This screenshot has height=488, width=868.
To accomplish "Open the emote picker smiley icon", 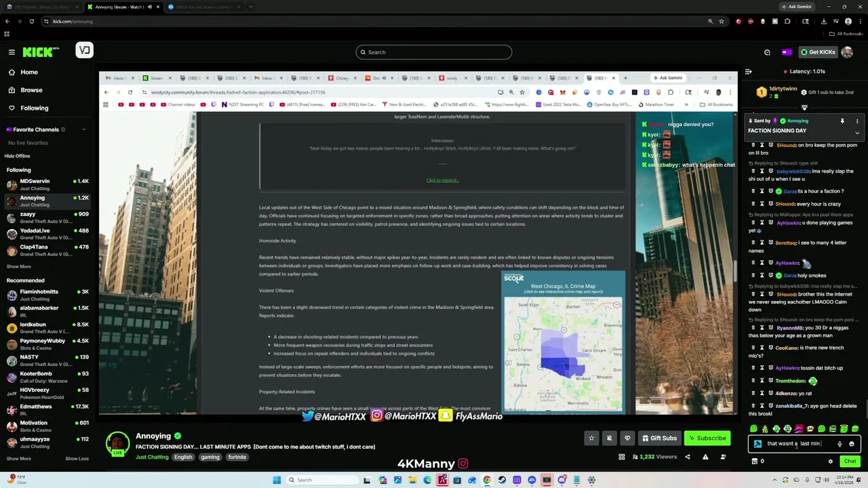I will 852,444.
